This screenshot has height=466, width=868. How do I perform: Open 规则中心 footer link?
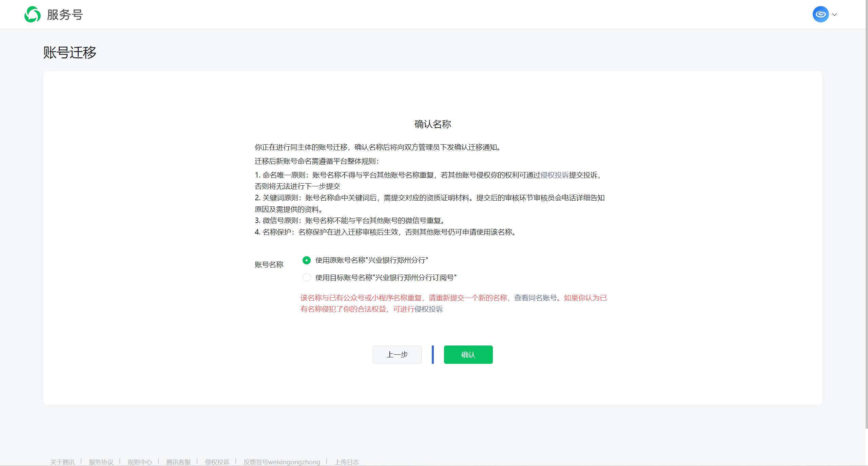(x=140, y=462)
